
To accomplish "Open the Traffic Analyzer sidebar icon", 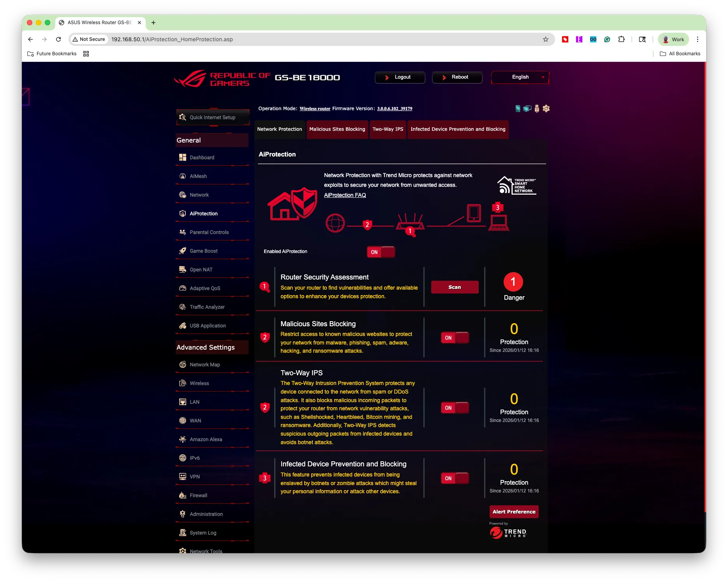I will 182,307.
